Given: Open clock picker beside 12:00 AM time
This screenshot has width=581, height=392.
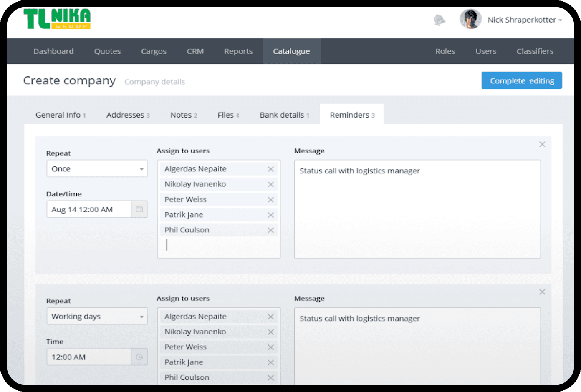Looking at the screenshot, I should point(139,357).
